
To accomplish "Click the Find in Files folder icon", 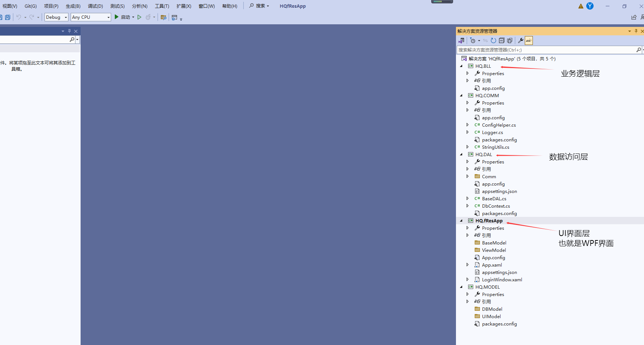I will click(x=164, y=17).
